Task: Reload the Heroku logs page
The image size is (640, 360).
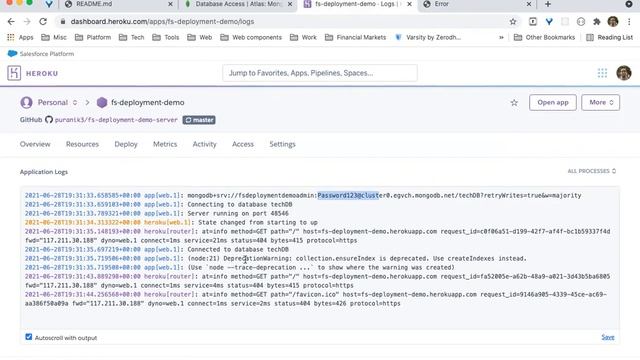Action: coord(43,22)
